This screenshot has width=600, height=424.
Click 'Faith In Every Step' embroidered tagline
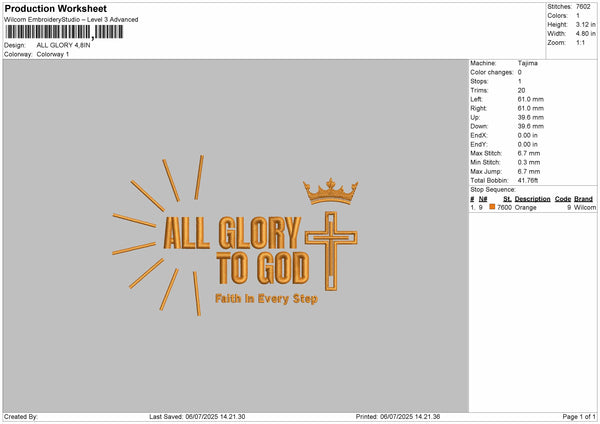(266, 299)
